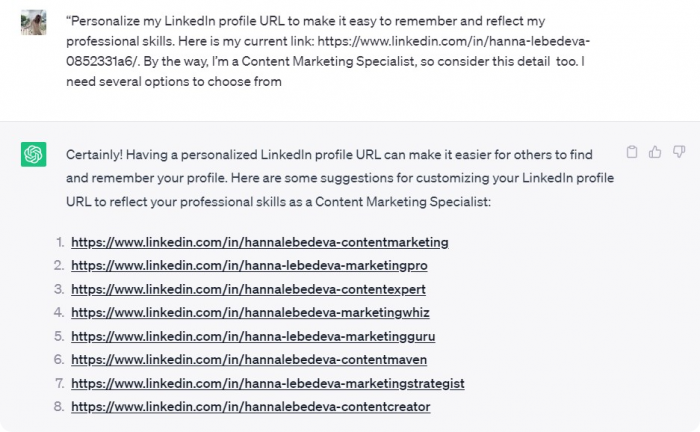Open the hanna-lebedeva-marketingstrategist link

coord(268,383)
